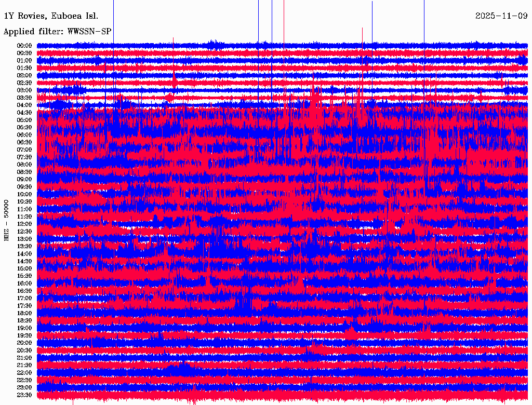Select the 22:30 row label

click(x=24, y=380)
